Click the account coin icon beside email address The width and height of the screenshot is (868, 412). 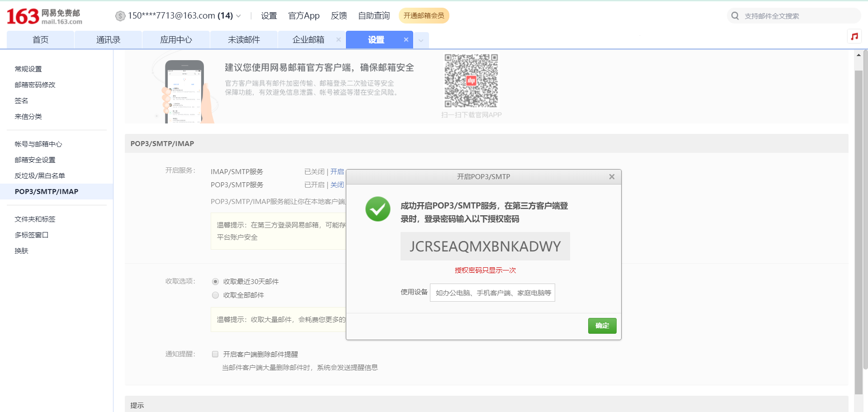point(120,16)
